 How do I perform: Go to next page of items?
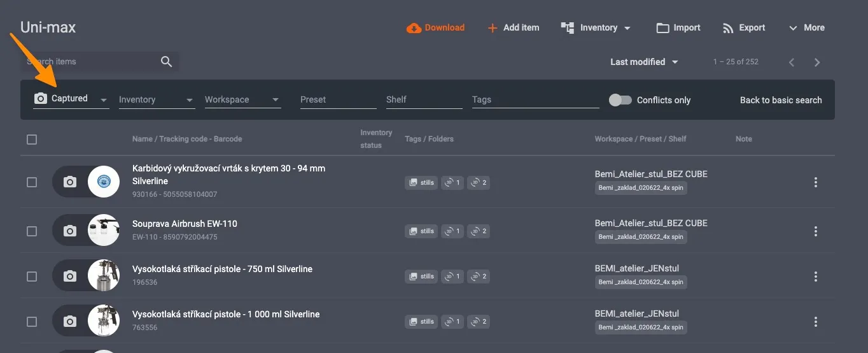click(817, 62)
